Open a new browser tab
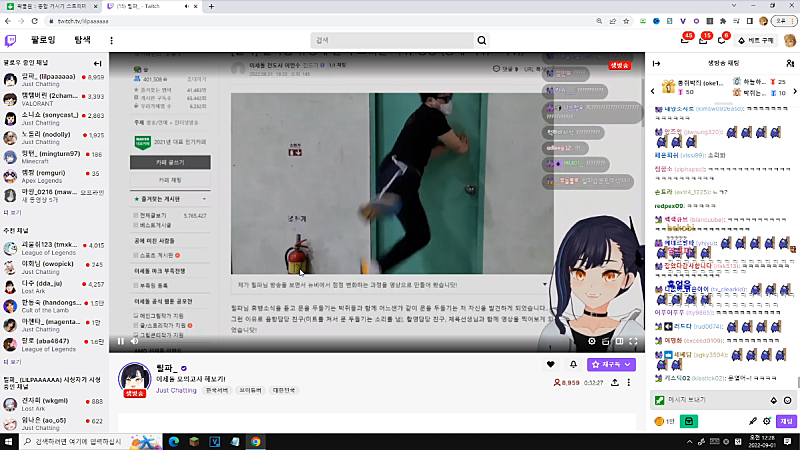800x450 pixels. [211, 6]
